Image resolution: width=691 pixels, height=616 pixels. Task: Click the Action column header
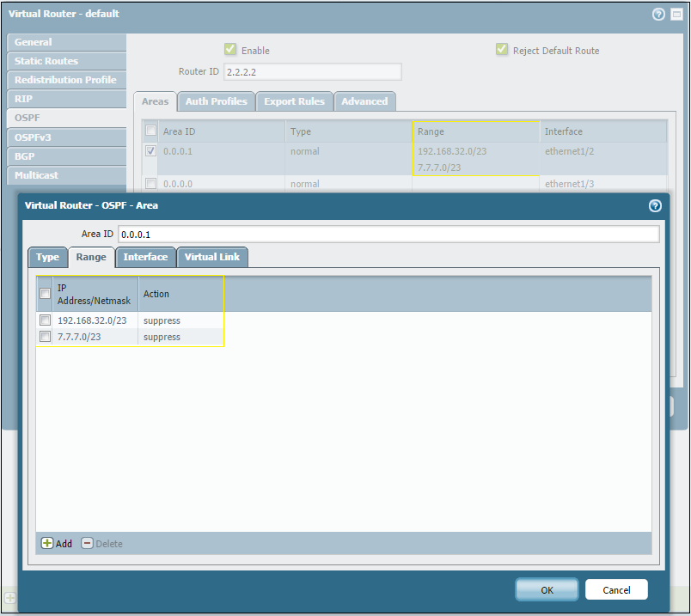[x=156, y=294]
